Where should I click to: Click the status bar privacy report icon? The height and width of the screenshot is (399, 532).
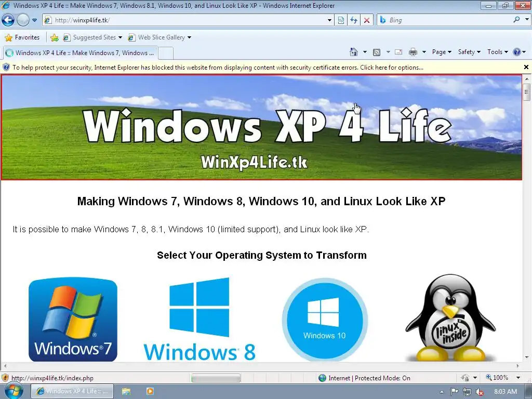465,378
